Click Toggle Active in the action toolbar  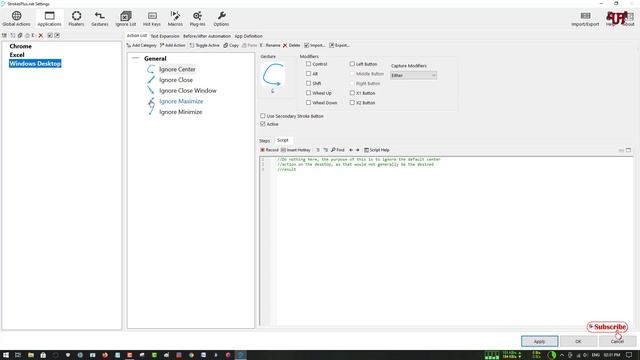pos(204,45)
